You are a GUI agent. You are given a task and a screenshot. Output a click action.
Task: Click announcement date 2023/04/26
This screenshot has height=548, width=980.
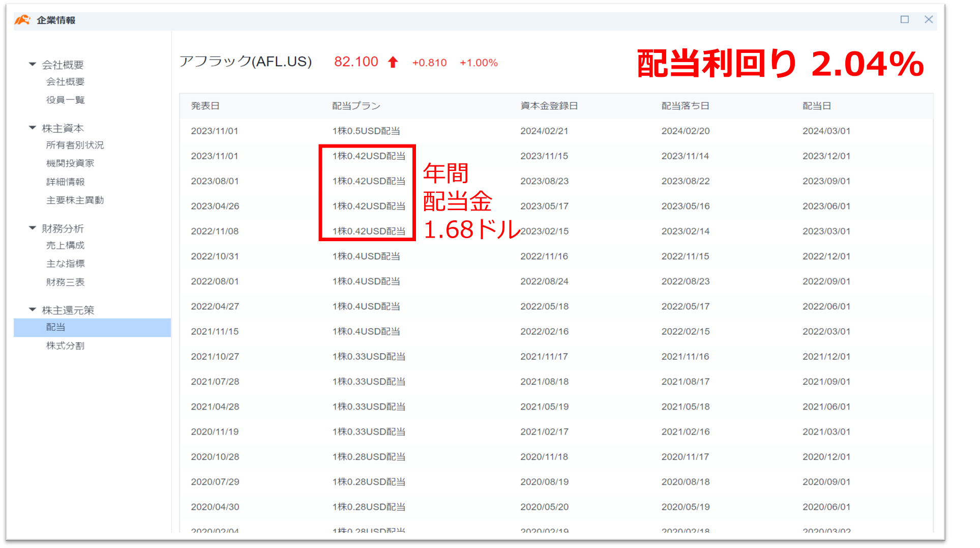[x=215, y=206]
